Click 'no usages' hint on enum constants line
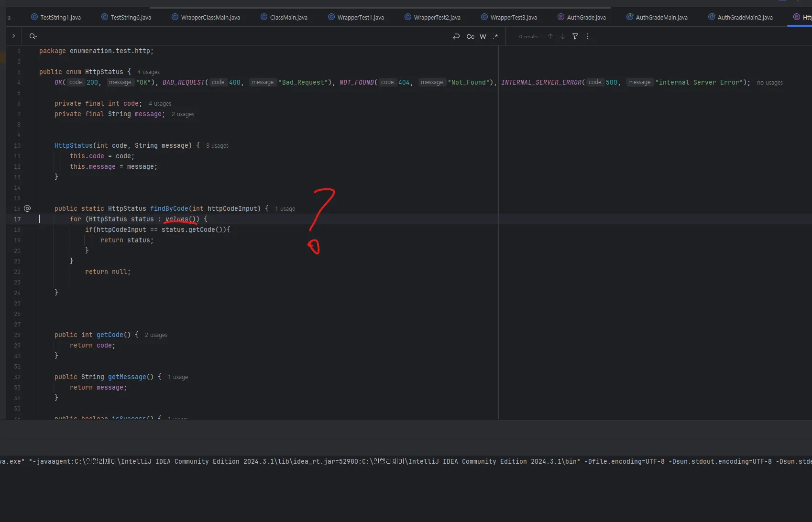The image size is (812, 522). coord(770,83)
